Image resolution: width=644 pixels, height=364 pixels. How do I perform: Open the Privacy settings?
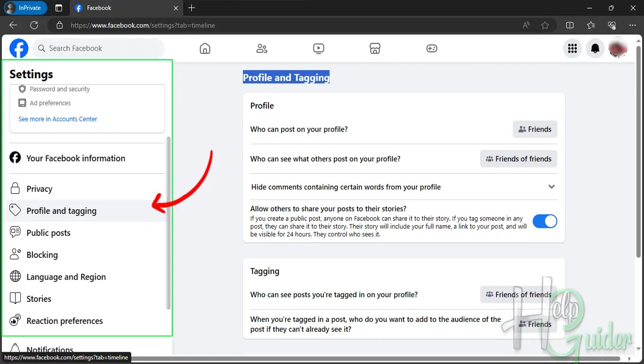87,189
